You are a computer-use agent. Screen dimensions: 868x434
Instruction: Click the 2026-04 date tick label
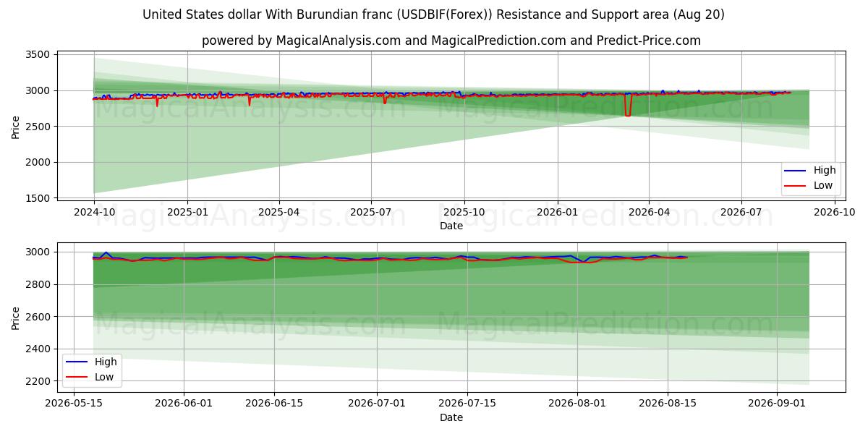click(x=649, y=213)
